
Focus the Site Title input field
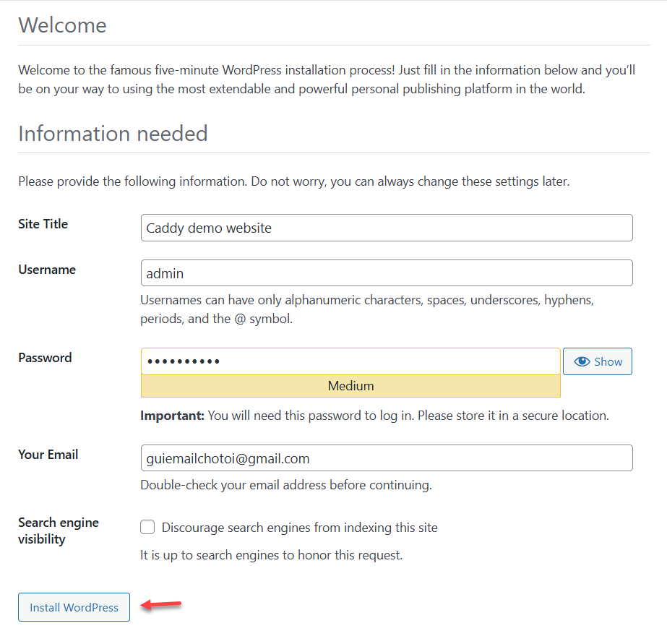tap(387, 228)
